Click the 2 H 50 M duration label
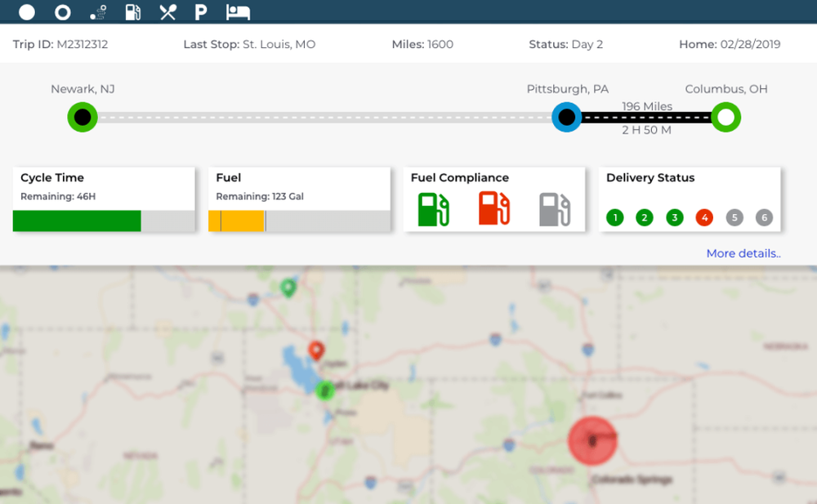 [646, 131]
